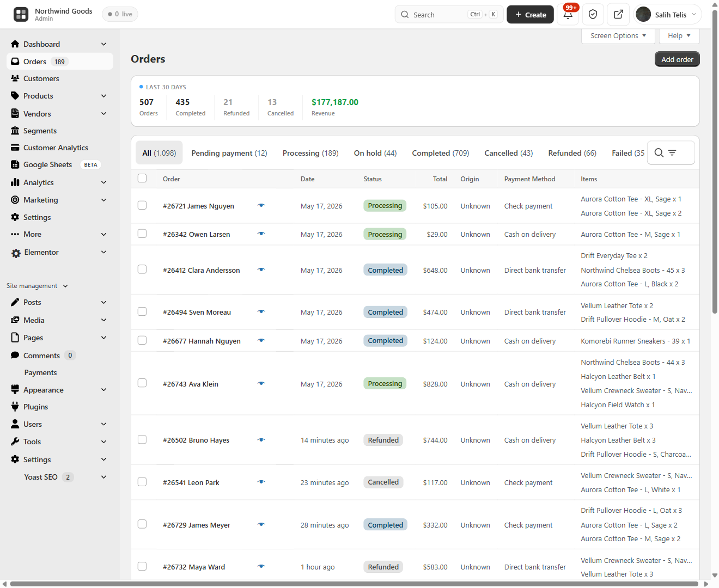
Task: Click the Elementor gear icon
Action: coord(16,253)
